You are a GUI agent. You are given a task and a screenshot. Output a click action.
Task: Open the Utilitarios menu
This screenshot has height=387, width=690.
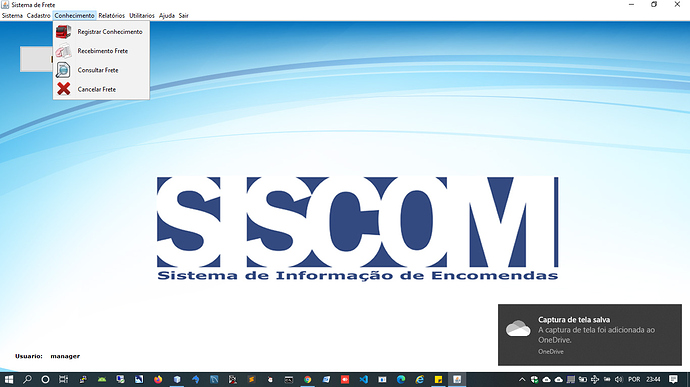142,15
